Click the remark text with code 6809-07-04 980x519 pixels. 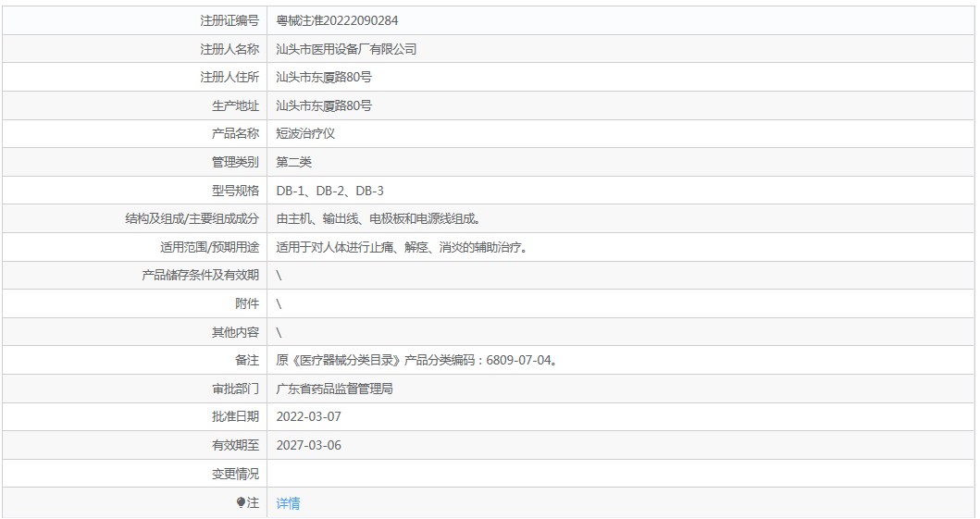pos(416,360)
